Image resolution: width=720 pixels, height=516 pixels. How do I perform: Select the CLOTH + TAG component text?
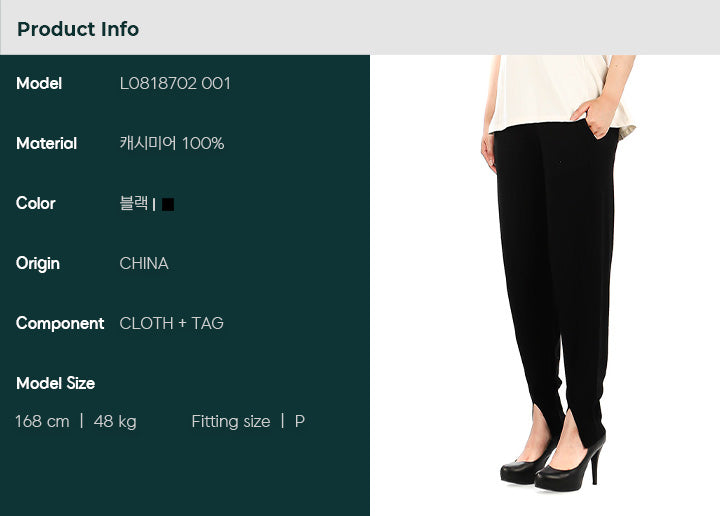171,323
